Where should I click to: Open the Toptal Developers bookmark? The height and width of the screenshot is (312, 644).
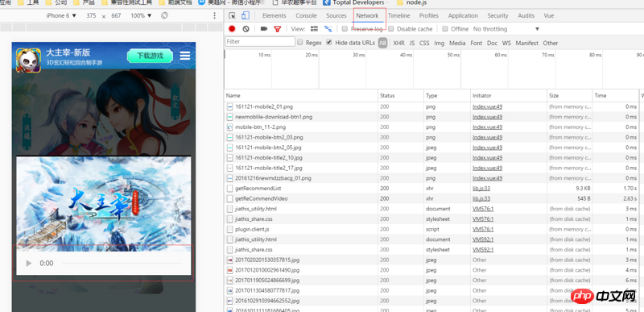[354, 2]
